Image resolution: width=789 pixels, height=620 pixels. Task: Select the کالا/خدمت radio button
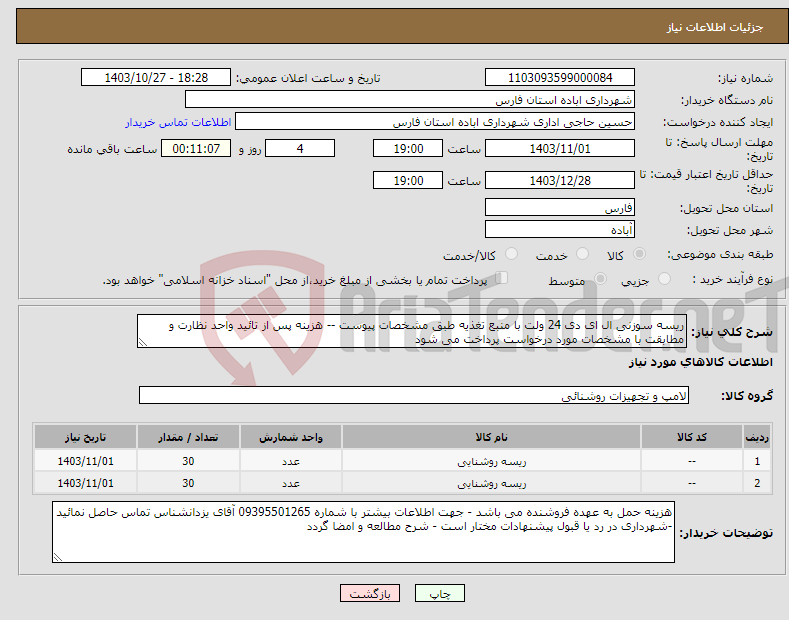(511, 254)
